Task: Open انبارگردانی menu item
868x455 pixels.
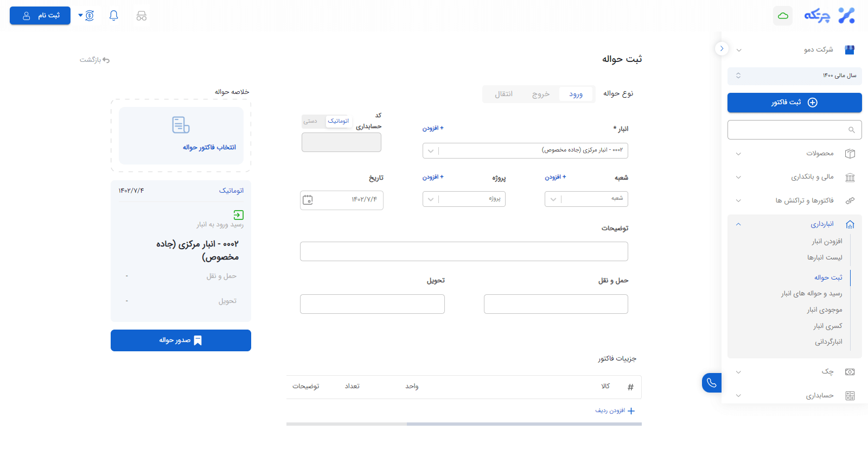Action: coord(828,342)
